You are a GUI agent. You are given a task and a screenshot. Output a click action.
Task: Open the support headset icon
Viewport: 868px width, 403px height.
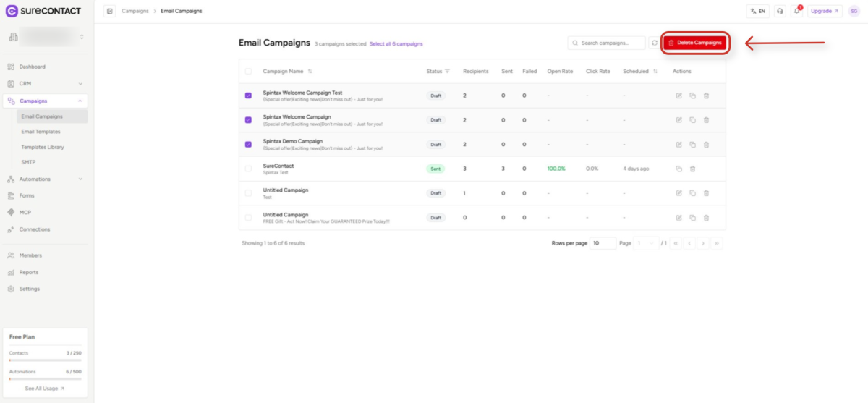780,11
